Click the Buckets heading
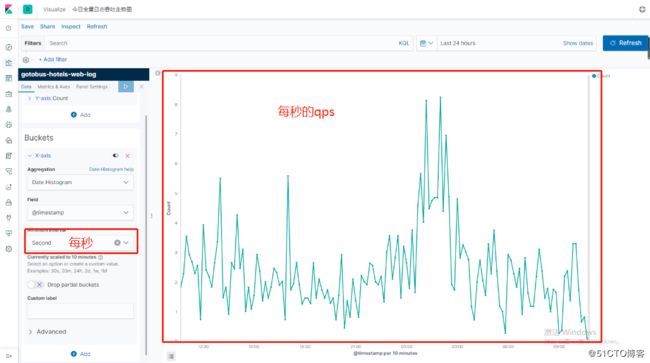 (x=39, y=138)
